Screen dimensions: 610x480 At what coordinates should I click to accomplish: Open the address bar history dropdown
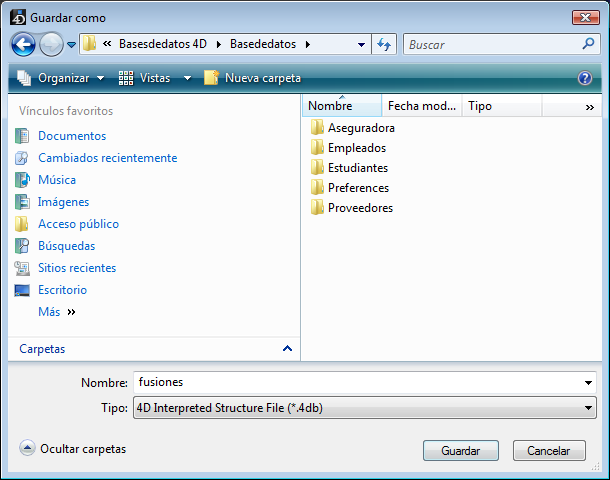pyautogui.click(x=361, y=45)
